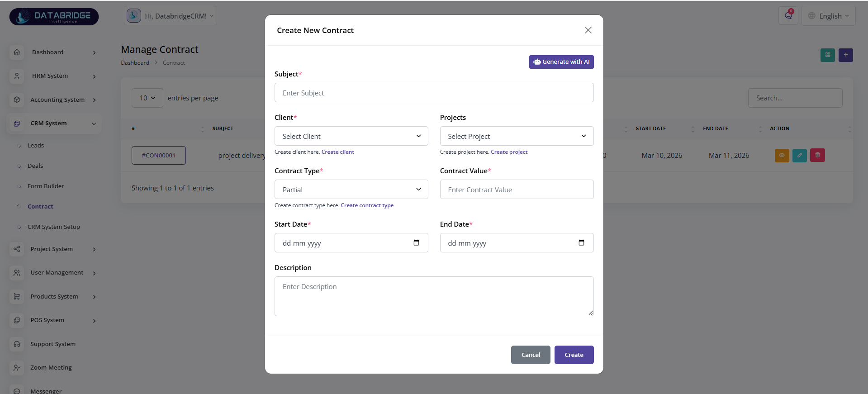Click the Dashboard breadcrumb link
This screenshot has width=868, height=394.
pyautogui.click(x=135, y=63)
